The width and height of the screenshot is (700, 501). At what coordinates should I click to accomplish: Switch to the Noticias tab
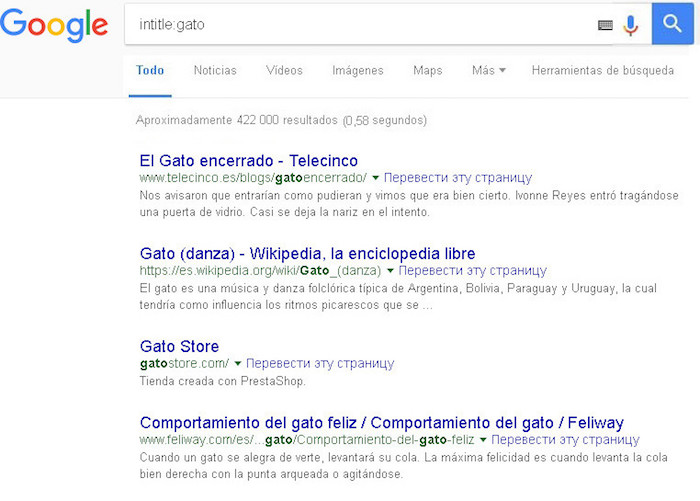tap(215, 71)
